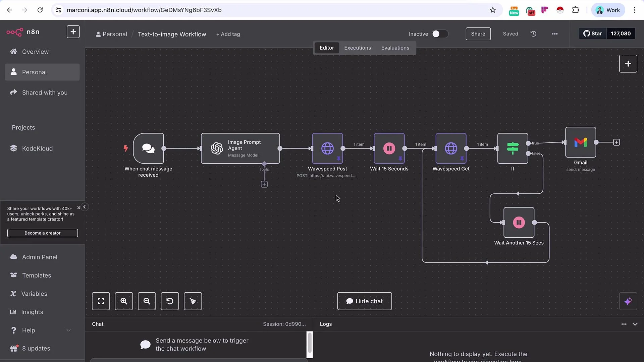Open Insights
Screen dimensions: 644x362
(x=42, y=312)
